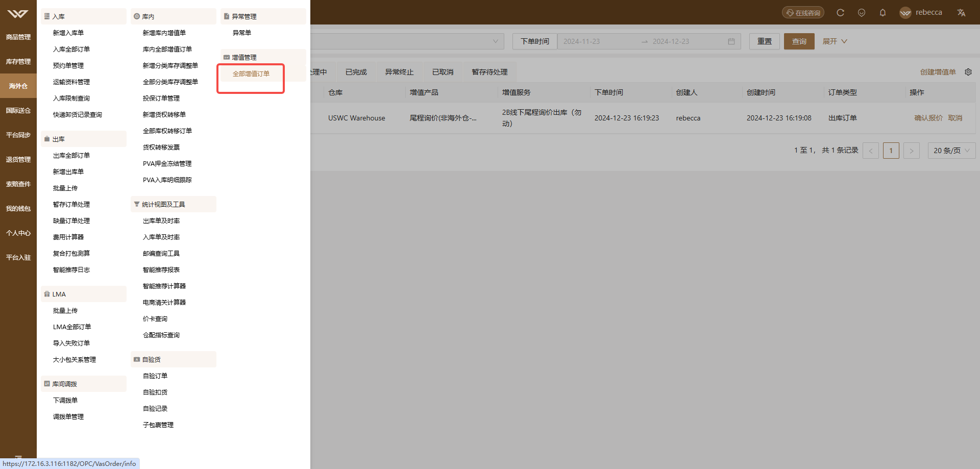Open 退货管理 in left sidebar

tap(18, 159)
